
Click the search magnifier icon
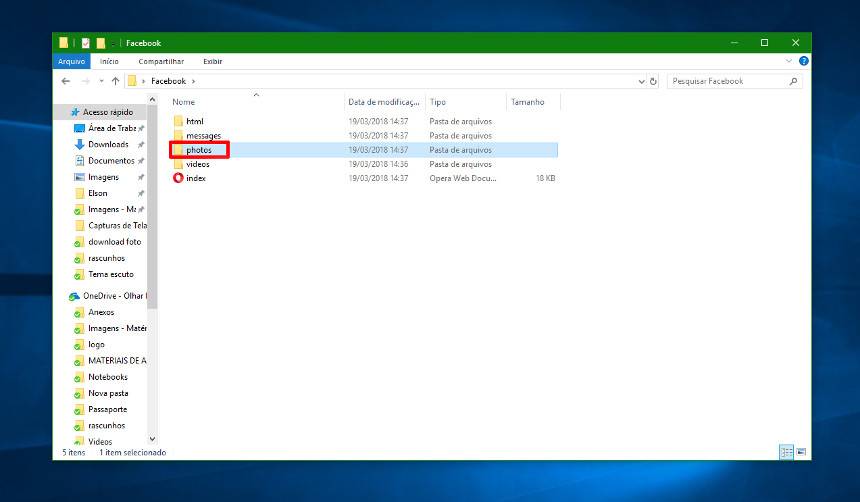point(793,81)
